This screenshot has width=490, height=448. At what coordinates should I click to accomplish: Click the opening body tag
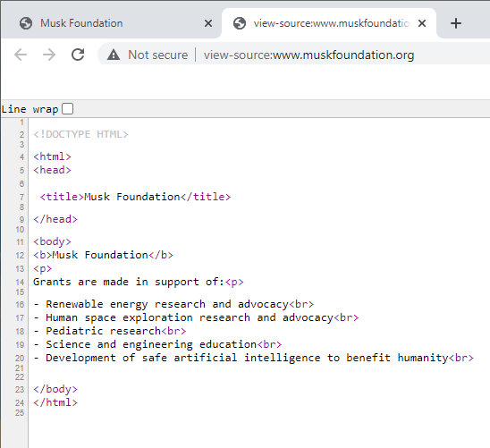pyautogui.click(x=52, y=241)
